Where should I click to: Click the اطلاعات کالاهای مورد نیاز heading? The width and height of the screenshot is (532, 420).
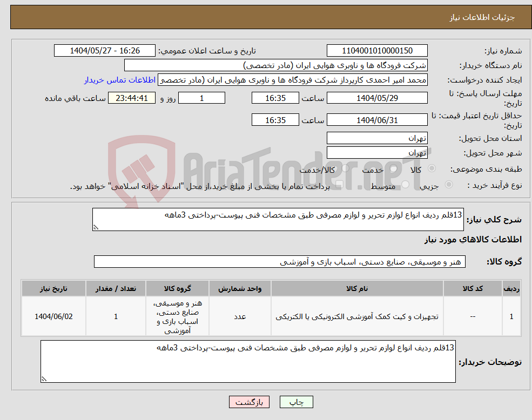coord(473,240)
